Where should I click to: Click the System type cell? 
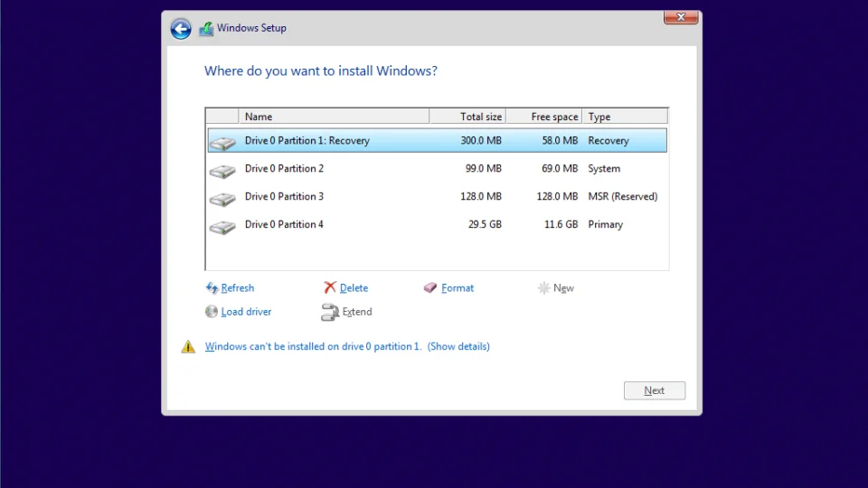point(604,169)
